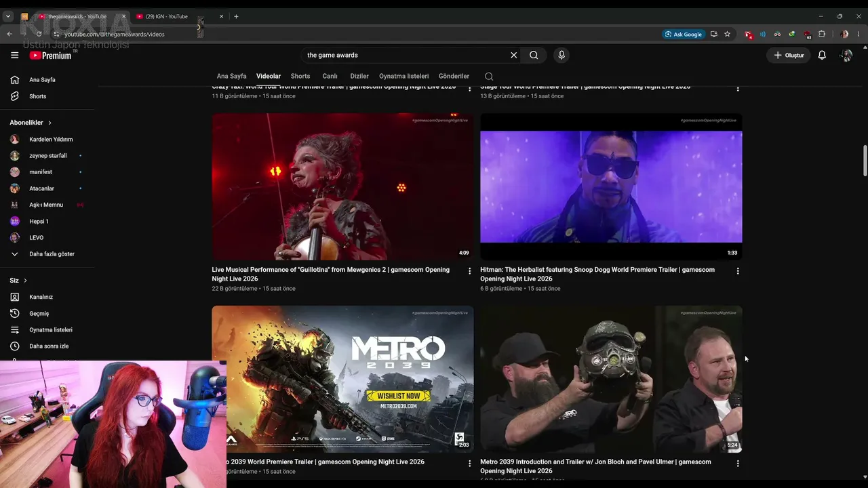Switch to the channel Shorts tab
Image resolution: width=868 pixels, height=488 pixels.
(300, 76)
